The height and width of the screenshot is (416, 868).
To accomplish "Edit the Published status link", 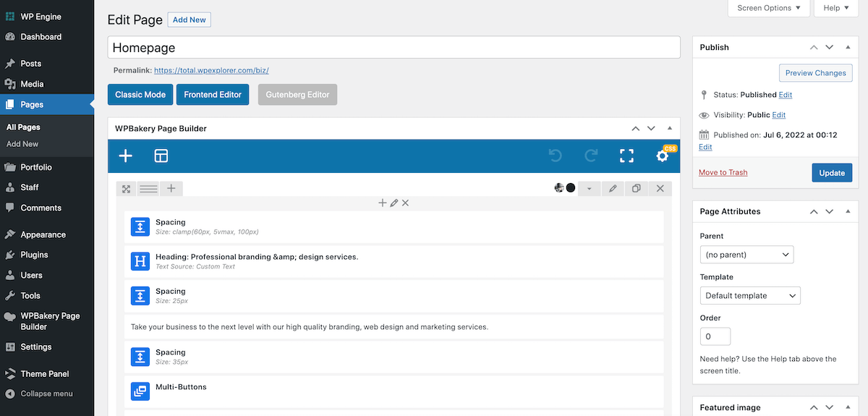I will (x=785, y=95).
